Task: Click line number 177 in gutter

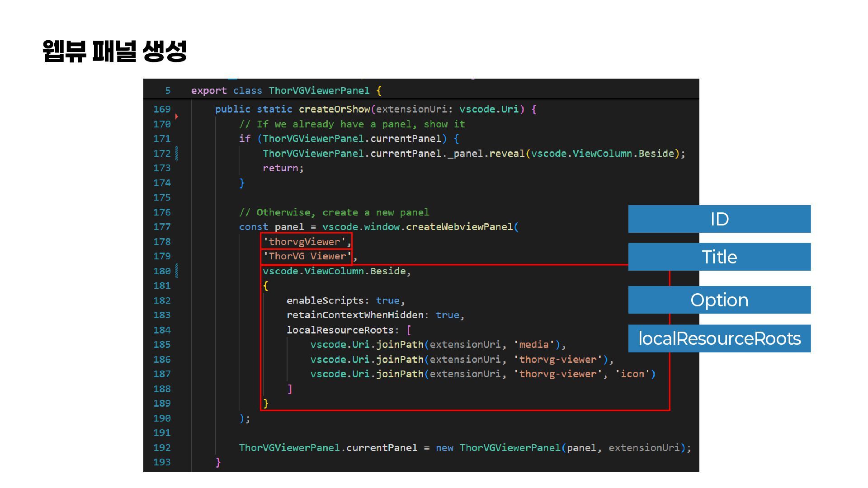Action: pyautogui.click(x=162, y=227)
